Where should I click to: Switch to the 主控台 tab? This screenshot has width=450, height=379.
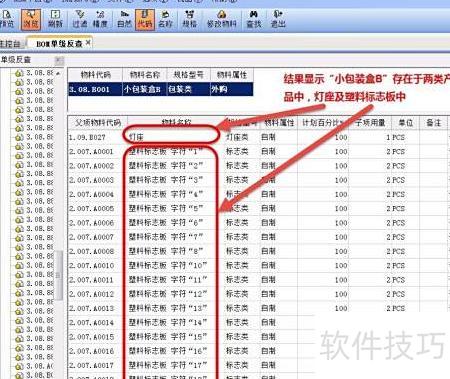click(x=10, y=44)
